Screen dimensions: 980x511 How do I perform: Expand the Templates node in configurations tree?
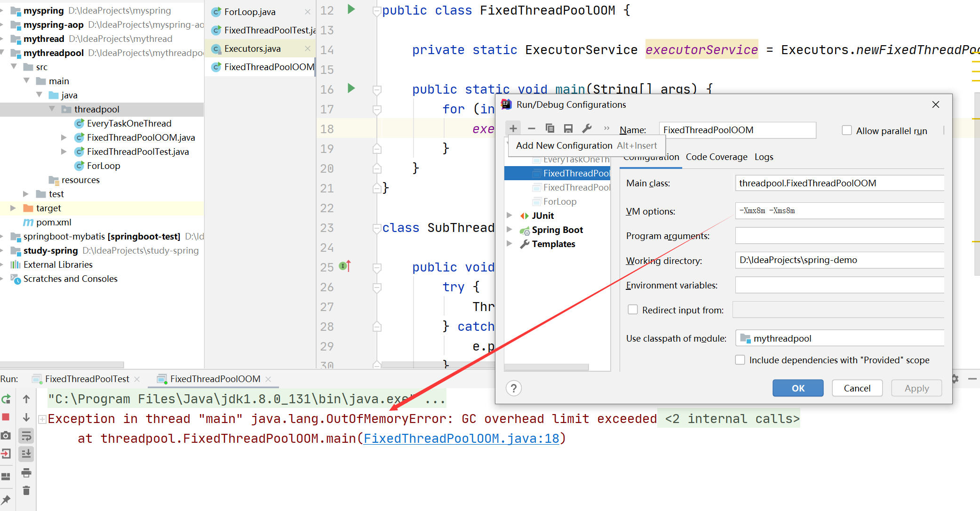pos(510,244)
